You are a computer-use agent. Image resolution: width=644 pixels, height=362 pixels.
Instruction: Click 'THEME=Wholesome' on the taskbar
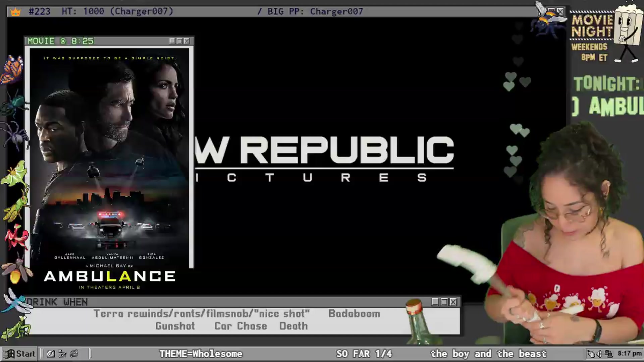click(201, 354)
